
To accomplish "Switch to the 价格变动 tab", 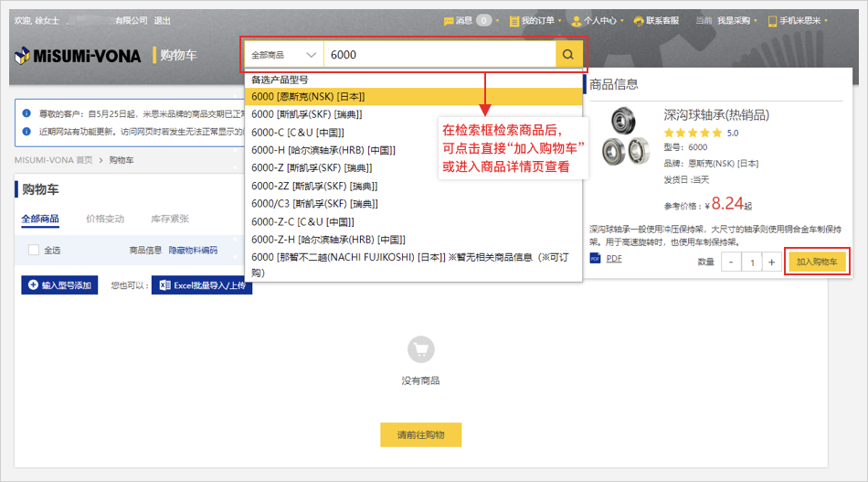I will pyautogui.click(x=105, y=219).
